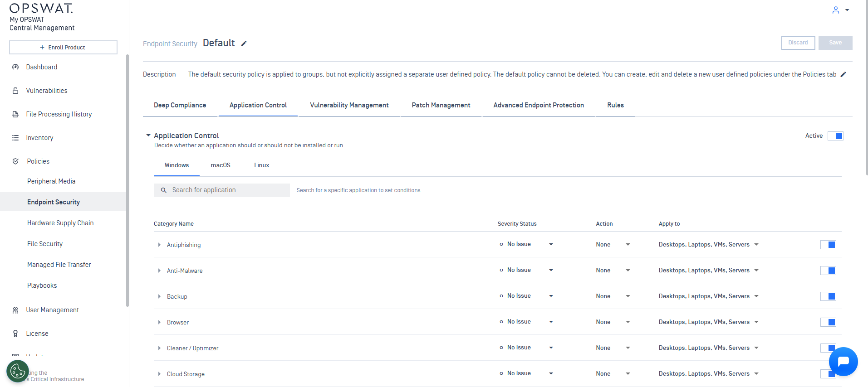This screenshot has height=387, width=868.
Task: Disable the Antiphishing category toggle
Action: point(828,245)
